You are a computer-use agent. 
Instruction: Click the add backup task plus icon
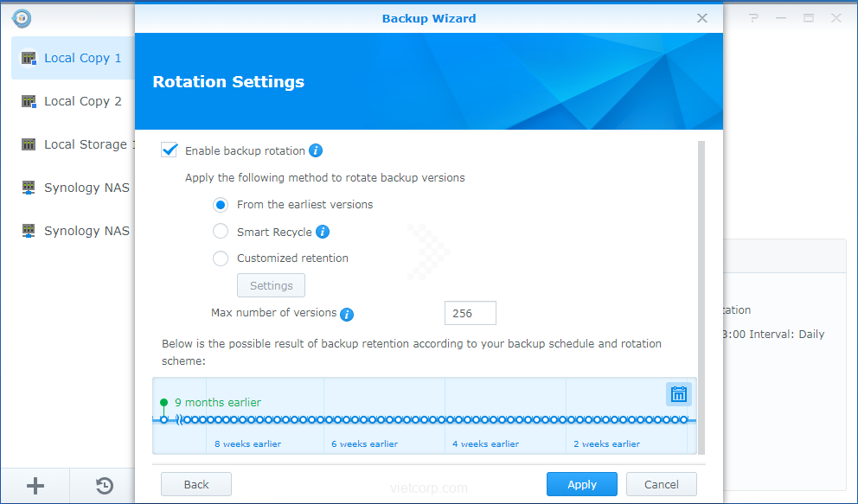click(x=35, y=486)
